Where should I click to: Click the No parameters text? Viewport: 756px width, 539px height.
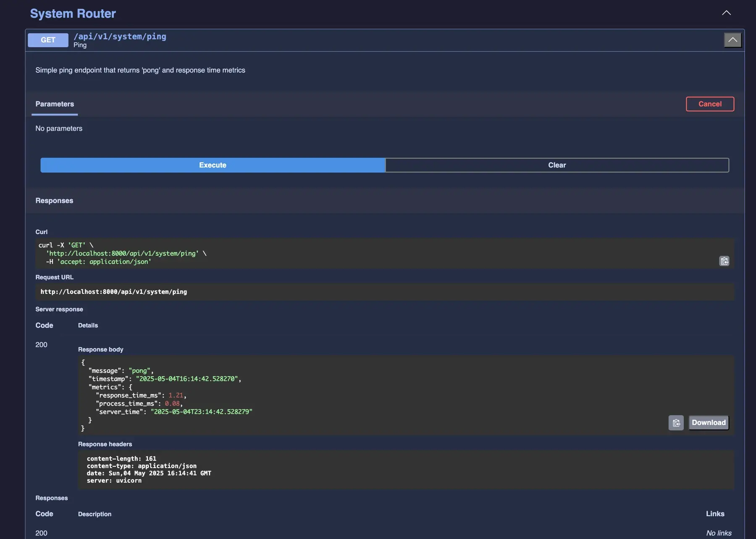(x=59, y=128)
